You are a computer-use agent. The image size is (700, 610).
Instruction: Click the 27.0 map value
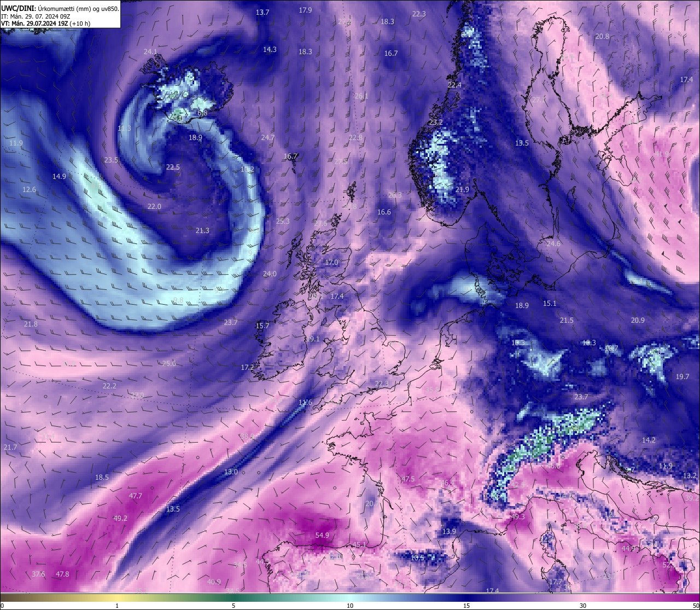pos(137,395)
